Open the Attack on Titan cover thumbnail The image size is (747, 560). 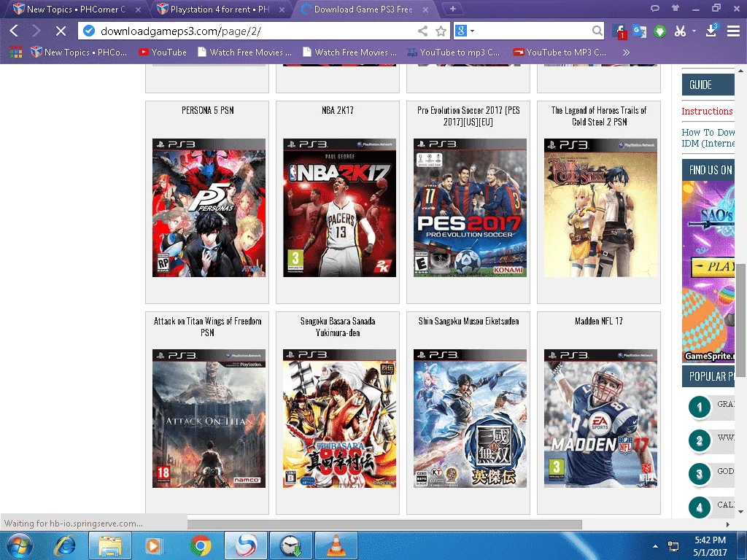209,419
